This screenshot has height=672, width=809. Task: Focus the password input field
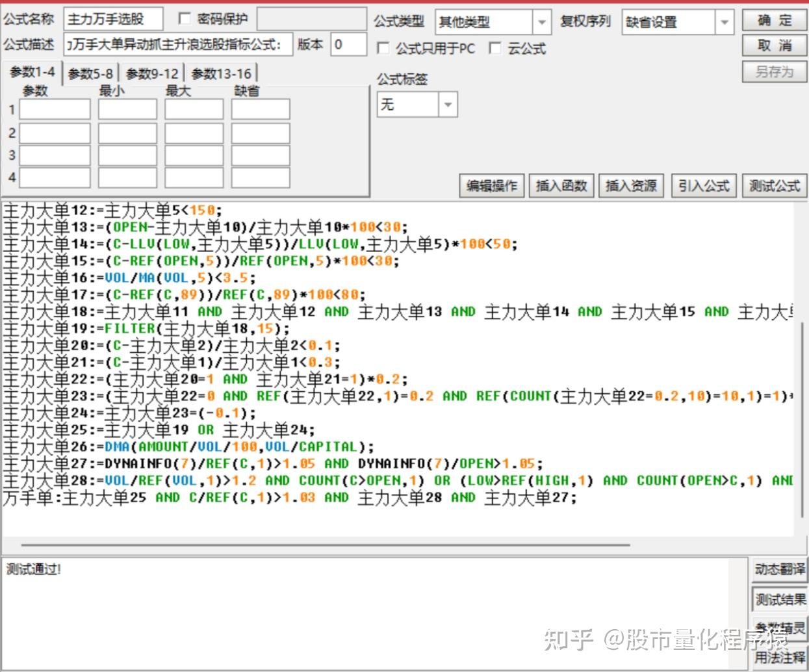[312, 19]
